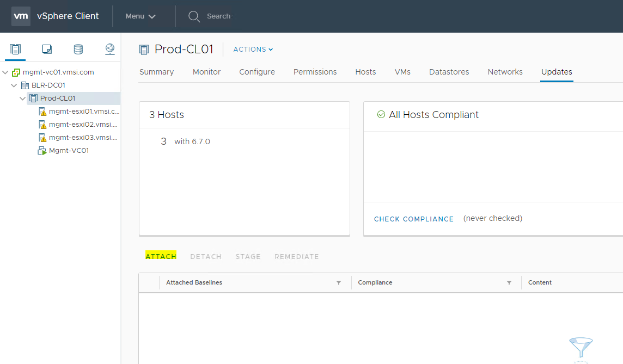Switch to the Datastores tab
Image resolution: width=623 pixels, height=364 pixels.
tap(449, 72)
